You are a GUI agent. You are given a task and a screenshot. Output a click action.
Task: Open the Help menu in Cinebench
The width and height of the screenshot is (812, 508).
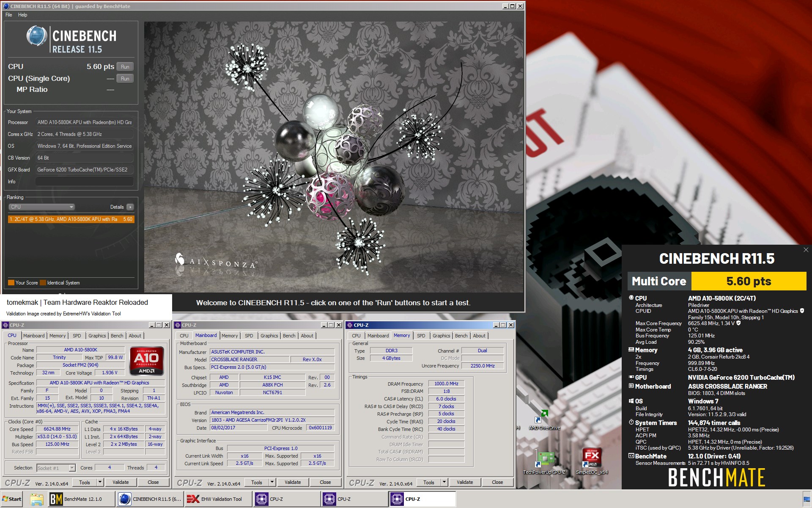(22, 15)
